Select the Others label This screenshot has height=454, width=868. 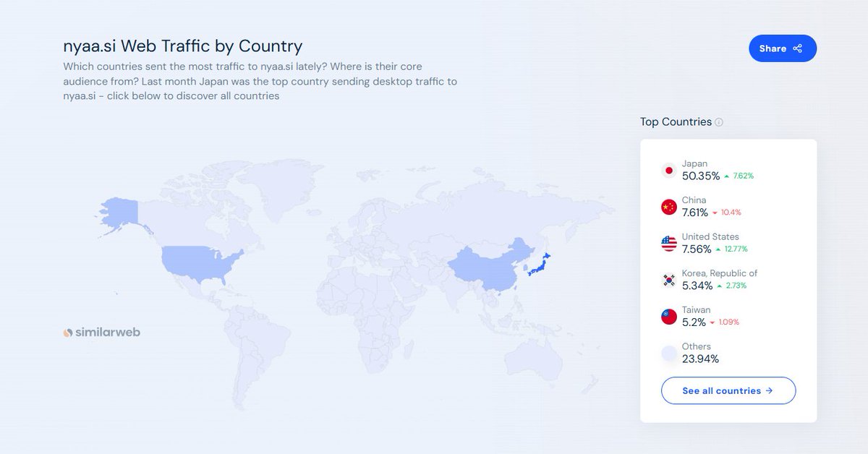pos(697,346)
